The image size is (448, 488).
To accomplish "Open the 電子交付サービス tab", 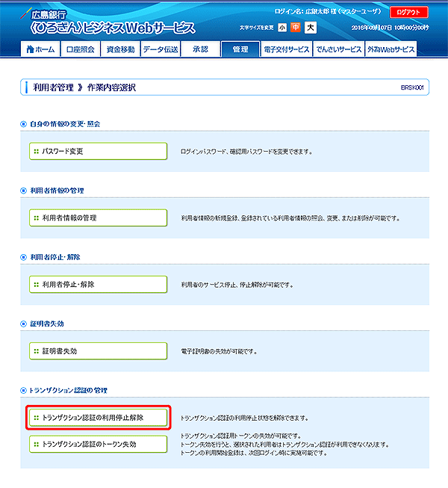I will click(286, 49).
